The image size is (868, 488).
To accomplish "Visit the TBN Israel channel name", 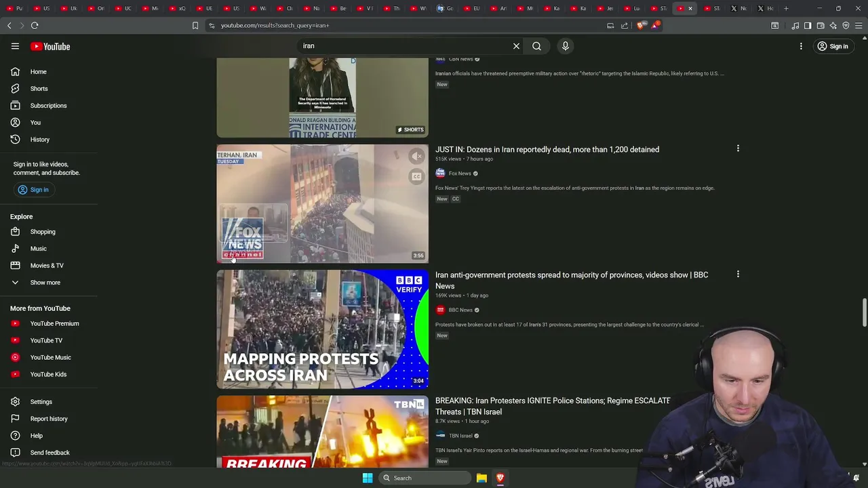I will pos(460,436).
